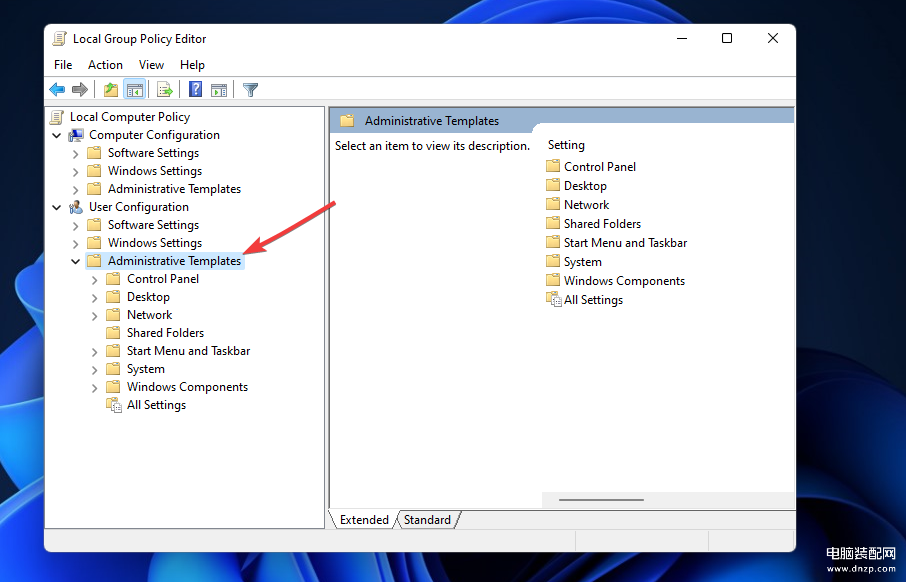Image resolution: width=906 pixels, height=582 pixels.
Task: Click the Local Group Policy Editor title icon
Action: (59, 39)
